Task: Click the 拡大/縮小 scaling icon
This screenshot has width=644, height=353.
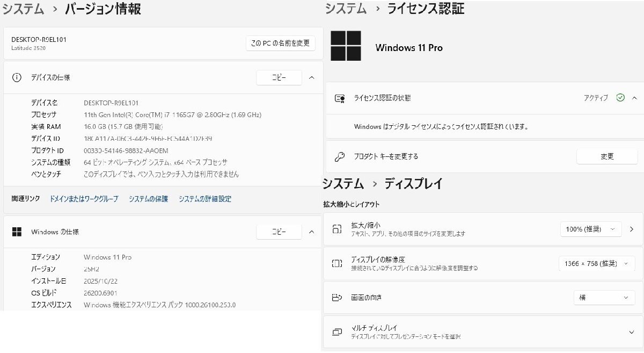Action: (x=338, y=229)
